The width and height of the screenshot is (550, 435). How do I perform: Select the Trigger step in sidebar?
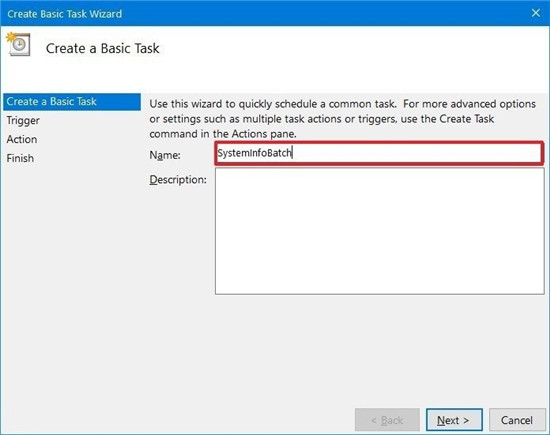pos(23,120)
